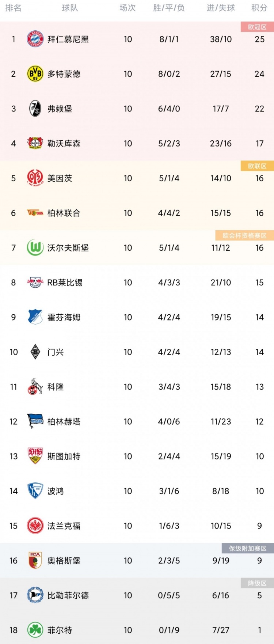Select the 保级附加赛区 playoff zone label
274x644 pixels.
coord(248,548)
